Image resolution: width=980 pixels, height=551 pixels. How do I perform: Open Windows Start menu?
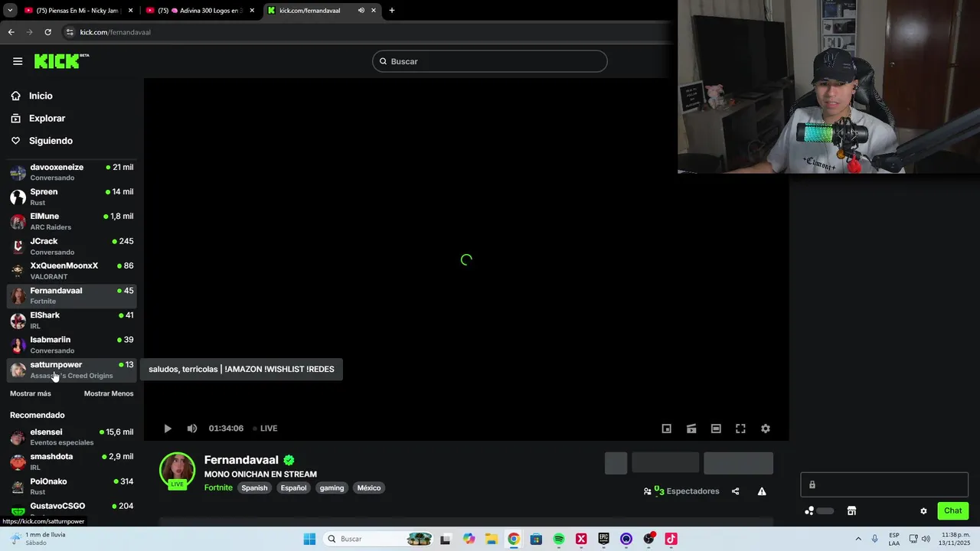point(309,539)
